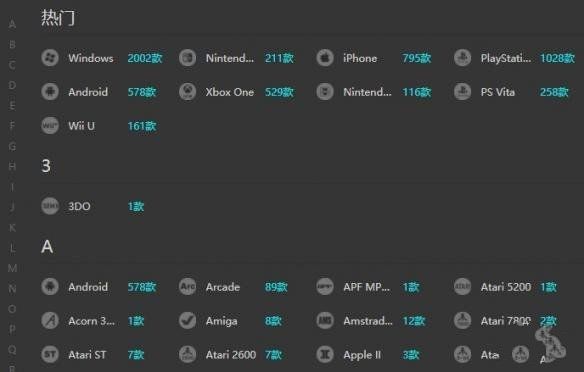The width and height of the screenshot is (584, 372).
Task: Jump to B in alphabet index
Action: click(x=12, y=45)
